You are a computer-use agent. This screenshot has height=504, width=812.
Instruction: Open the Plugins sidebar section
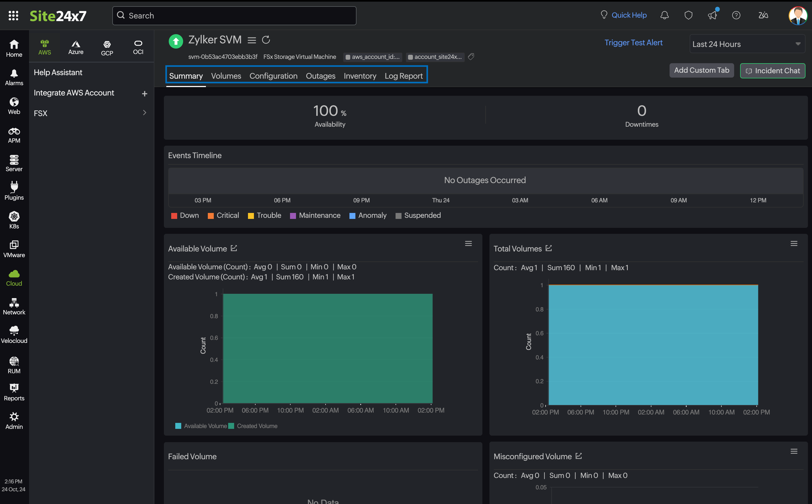pyautogui.click(x=14, y=191)
